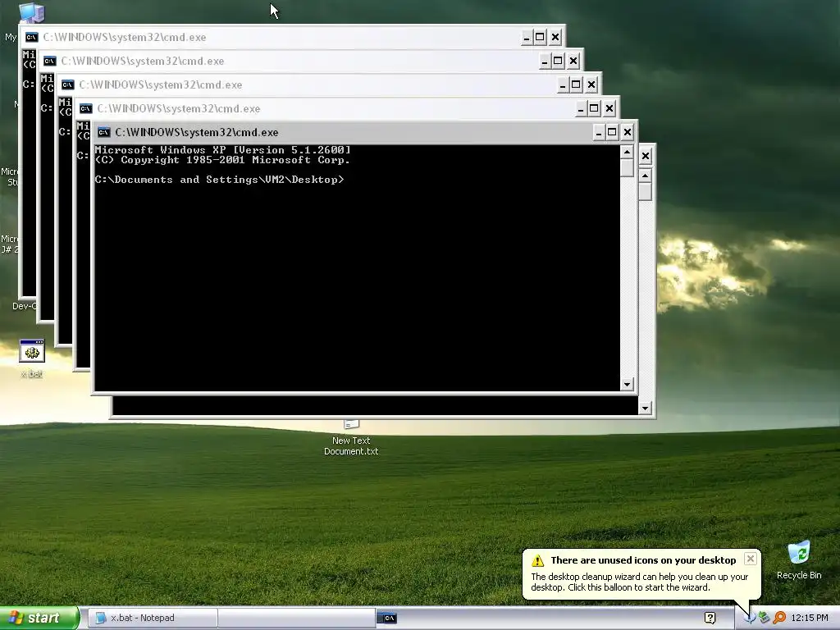Viewport: 840px width, 630px height.
Task: Click the green safely-remove-hardware tray icon
Action: coord(765,619)
